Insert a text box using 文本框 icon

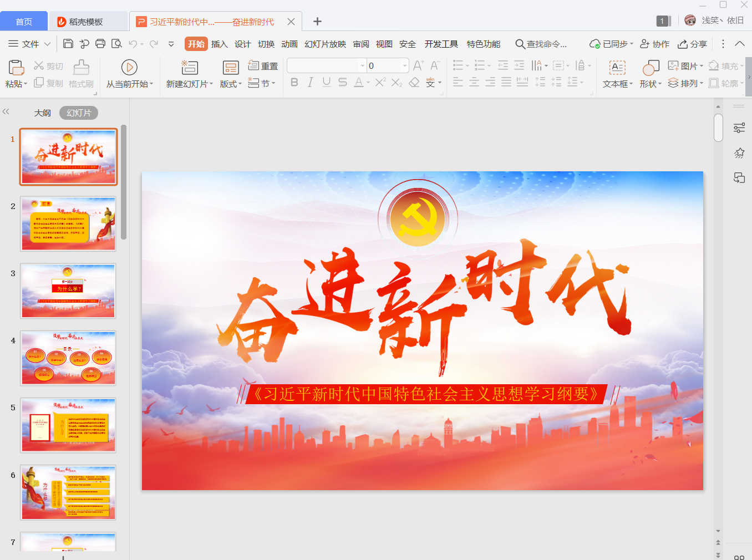(x=617, y=67)
